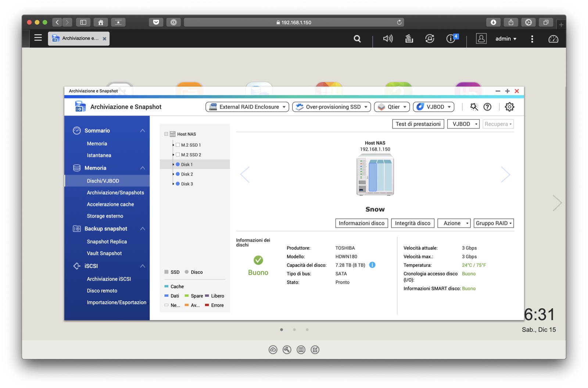
Task: Collapse the Host NAS tree node
Action: click(x=166, y=134)
